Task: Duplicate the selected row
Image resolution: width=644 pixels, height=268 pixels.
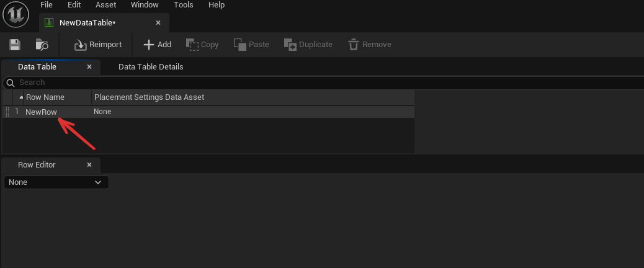Action: point(308,45)
